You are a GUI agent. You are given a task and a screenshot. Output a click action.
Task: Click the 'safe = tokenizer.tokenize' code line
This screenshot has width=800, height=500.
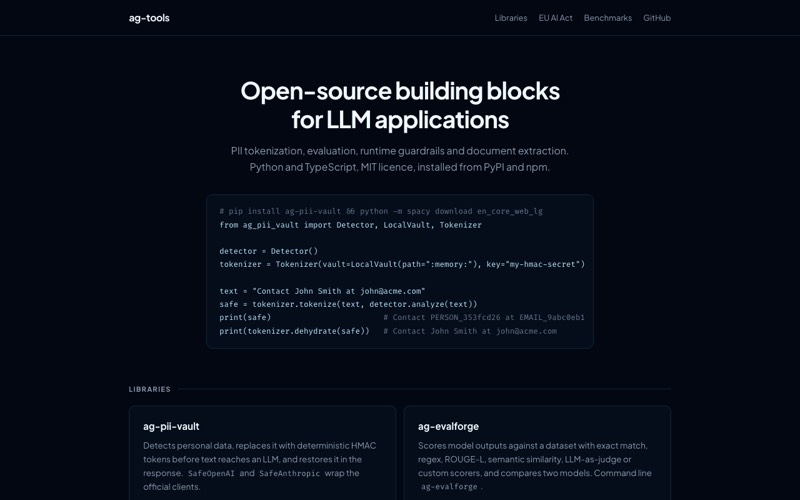pyautogui.click(x=348, y=304)
